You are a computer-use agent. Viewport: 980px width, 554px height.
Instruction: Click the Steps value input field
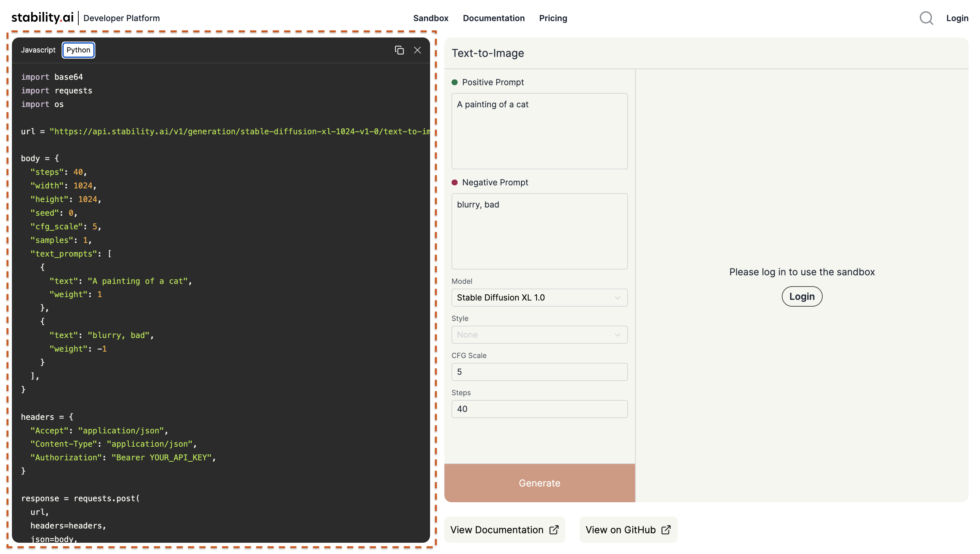539,409
